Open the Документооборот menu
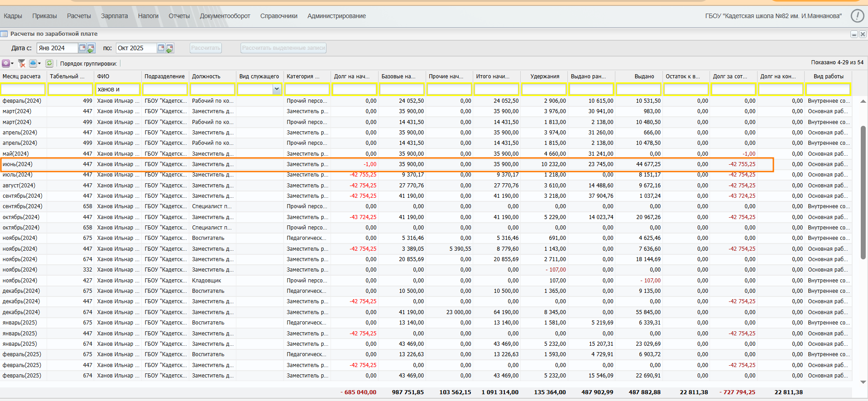868x401 pixels. [225, 16]
